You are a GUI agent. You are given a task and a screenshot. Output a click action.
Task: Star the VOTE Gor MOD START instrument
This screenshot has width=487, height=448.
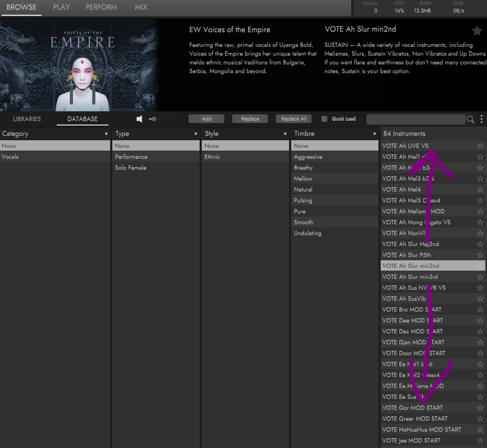click(x=480, y=408)
